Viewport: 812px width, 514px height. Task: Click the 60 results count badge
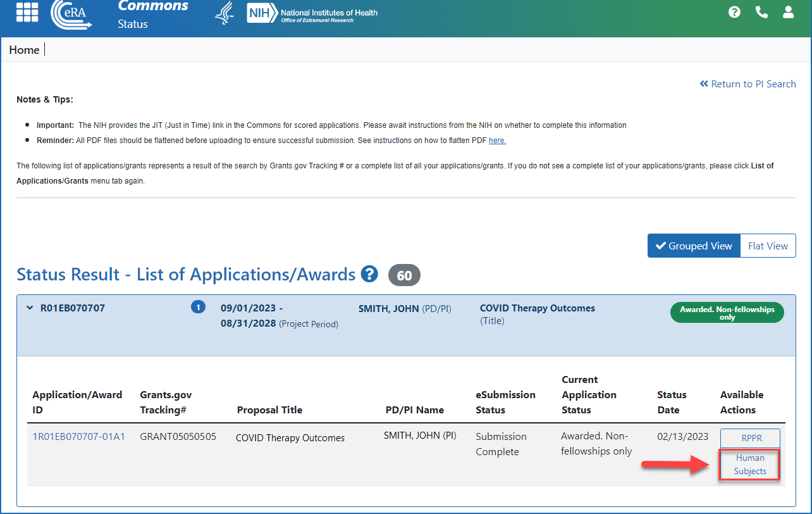(404, 275)
